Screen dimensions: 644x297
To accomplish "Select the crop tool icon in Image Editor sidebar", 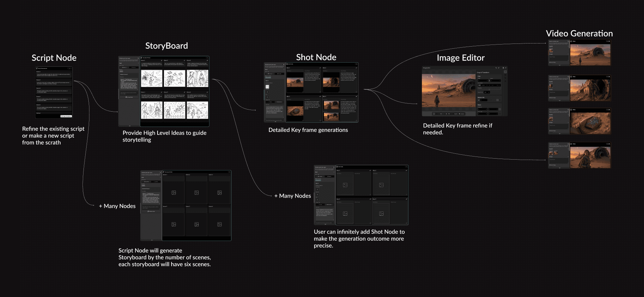I will point(506,72).
